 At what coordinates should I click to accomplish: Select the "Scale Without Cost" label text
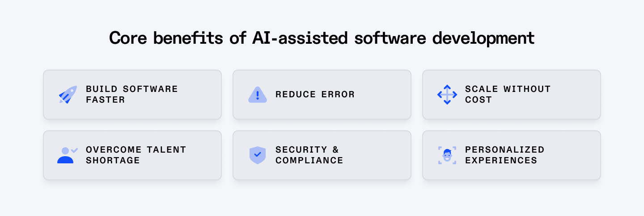click(508, 94)
